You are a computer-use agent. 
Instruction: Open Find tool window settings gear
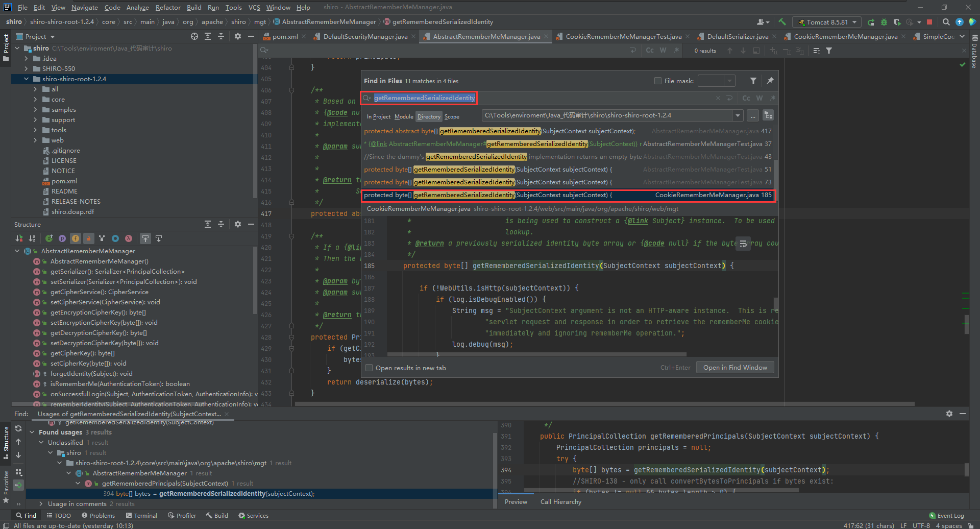click(949, 414)
